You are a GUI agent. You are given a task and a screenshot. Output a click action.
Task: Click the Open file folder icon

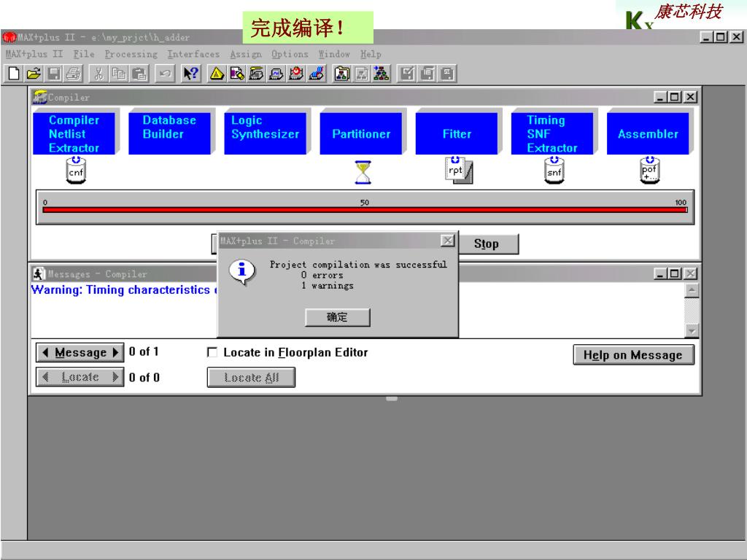[34, 74]
